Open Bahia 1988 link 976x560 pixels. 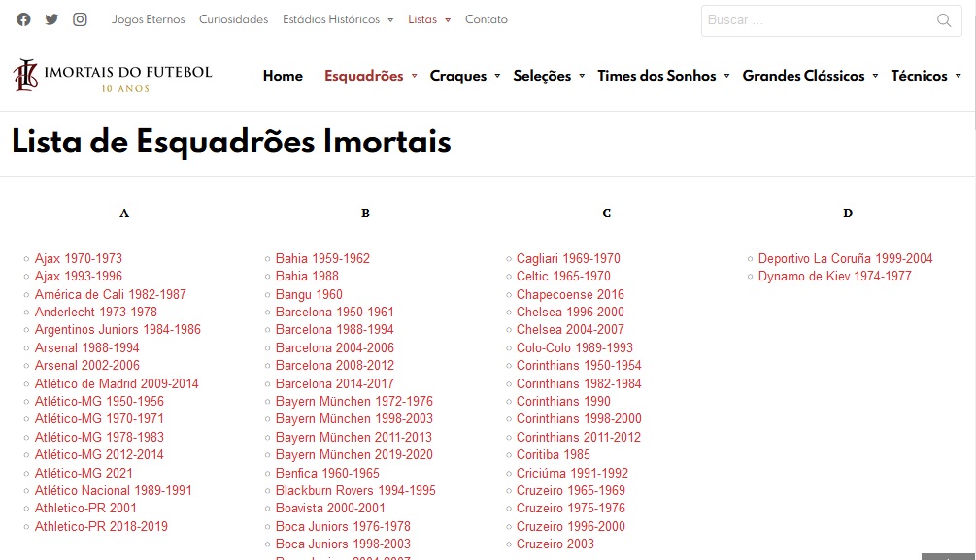(307, 276)
